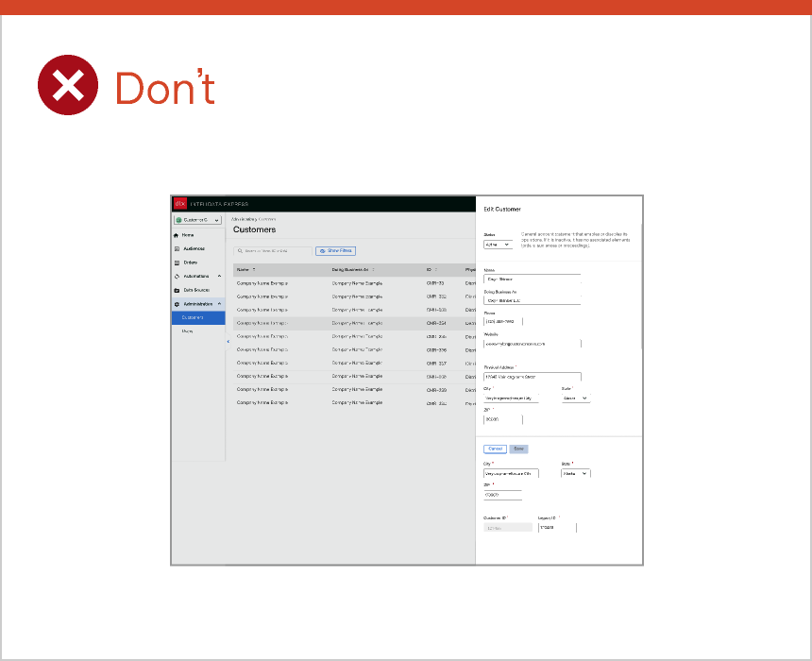Screen dimensions: 812x661
Task: Expand the Automations sidebar section
Action: tap(219, 276)
